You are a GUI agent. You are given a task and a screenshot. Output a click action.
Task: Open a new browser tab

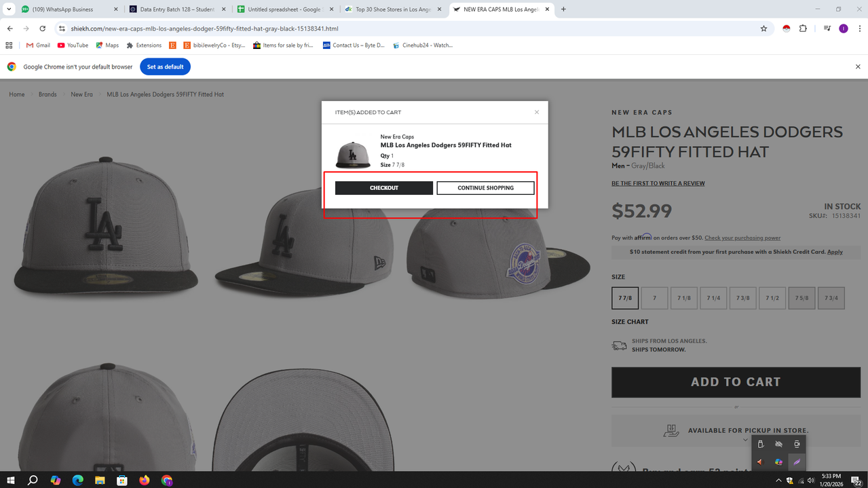point(563,10)
